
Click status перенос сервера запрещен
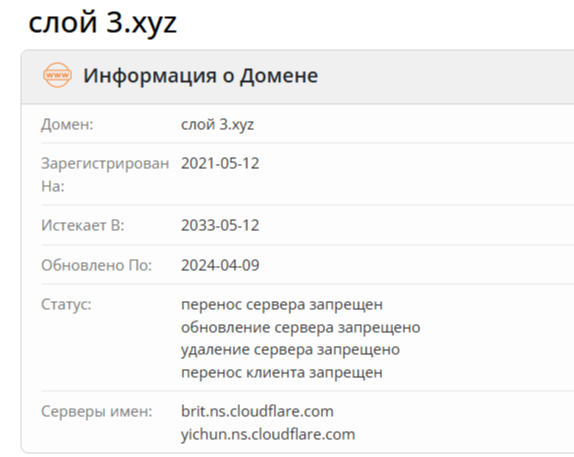tap(282, 305)
